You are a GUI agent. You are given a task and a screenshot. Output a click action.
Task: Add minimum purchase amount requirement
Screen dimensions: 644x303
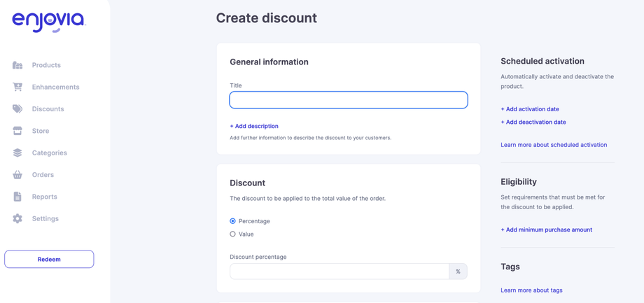coord(546,230)
